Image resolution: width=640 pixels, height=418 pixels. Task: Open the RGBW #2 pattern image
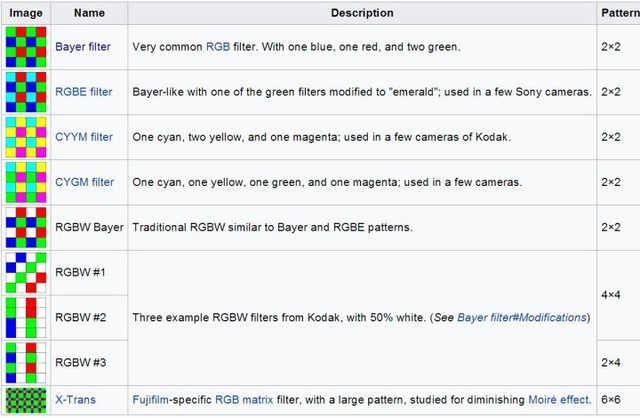tap(26, 318)
